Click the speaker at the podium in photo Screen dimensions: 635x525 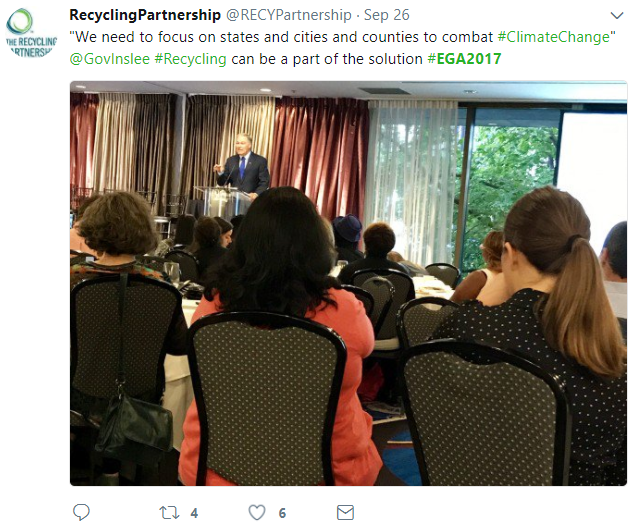[x=242, y=165]
